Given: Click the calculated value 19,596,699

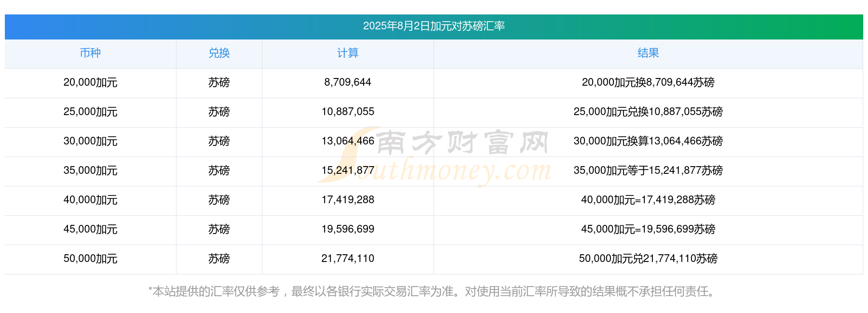Looking at the screenshot, I should click(348, 229).
